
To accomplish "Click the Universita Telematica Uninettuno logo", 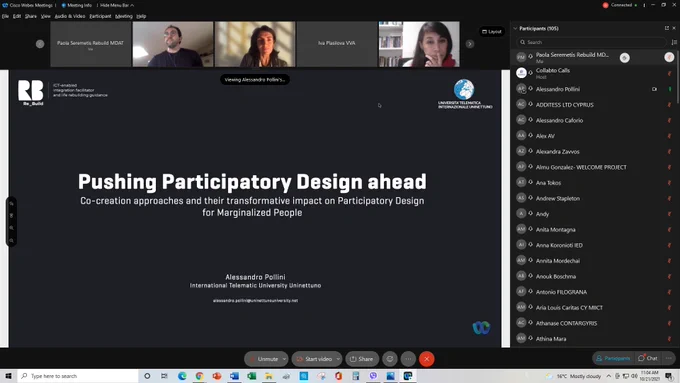I will [x=464, y=94].
